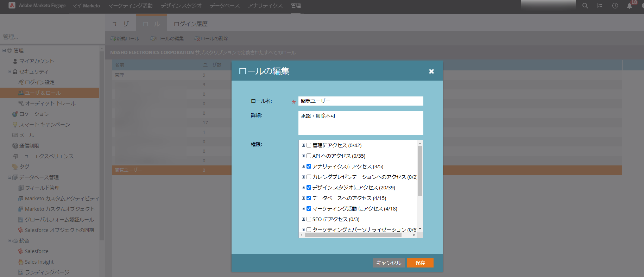The width and height of the screenshot is (644, 277).
Task: Click the Salesforce icon under Integration
Action: [x=21, y=251]
